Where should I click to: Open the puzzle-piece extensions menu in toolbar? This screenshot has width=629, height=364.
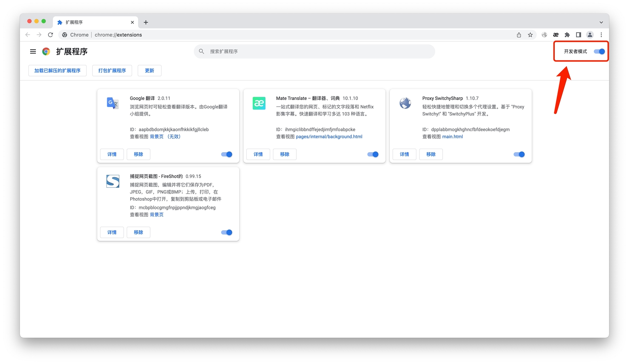point(567,35)
